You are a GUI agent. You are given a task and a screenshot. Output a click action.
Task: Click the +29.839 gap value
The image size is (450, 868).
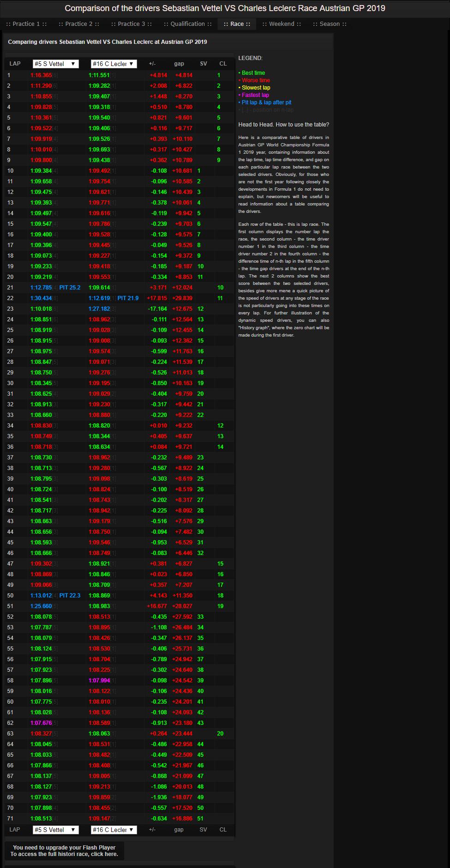coord(182,298)
